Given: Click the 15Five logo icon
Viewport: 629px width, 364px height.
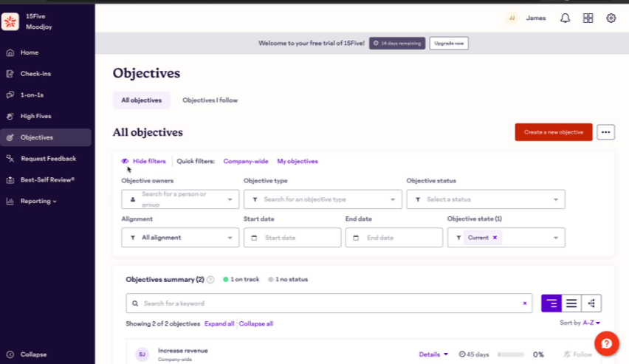Looking at the screenshot, I should click(10, 21).
